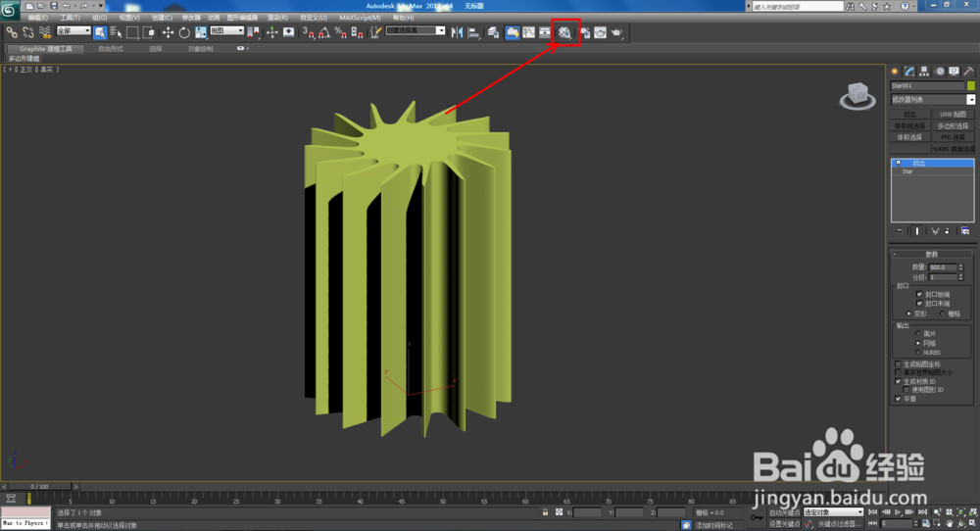Viewport: 980px width, 531px height.
Task: Open the Material Editor icon in the toolbar
Action: click(x=565, y=32)
